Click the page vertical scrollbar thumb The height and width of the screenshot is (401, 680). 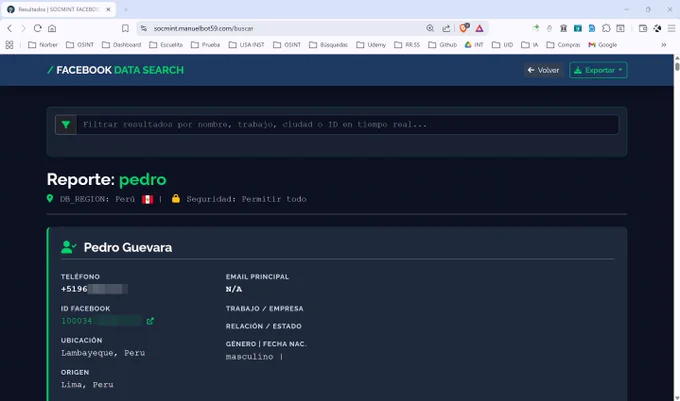[x=677, y=65]
